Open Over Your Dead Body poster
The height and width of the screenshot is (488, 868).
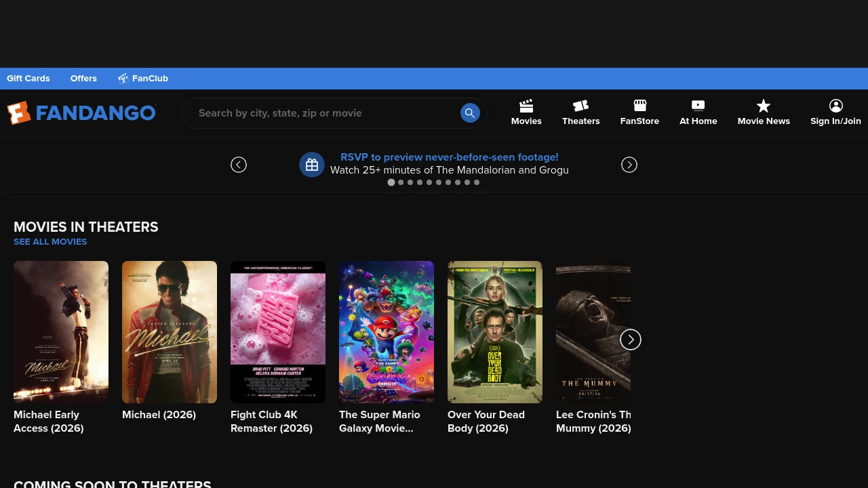coord(495,332)
